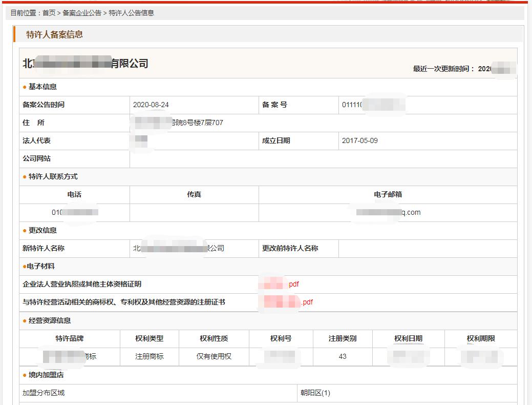Viewport: 532px width, 405px height.
Task: Open the business license PDF file link
Action: (x=280, y=284)
